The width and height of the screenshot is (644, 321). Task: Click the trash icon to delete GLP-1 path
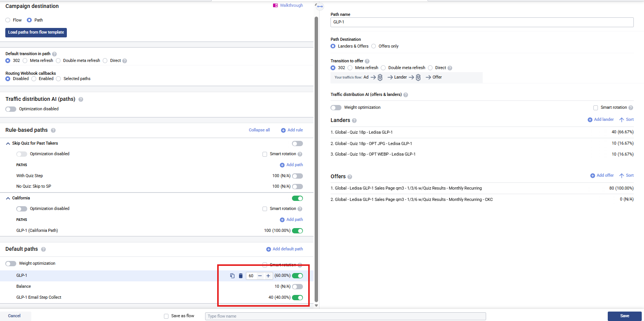click(241, 276)
